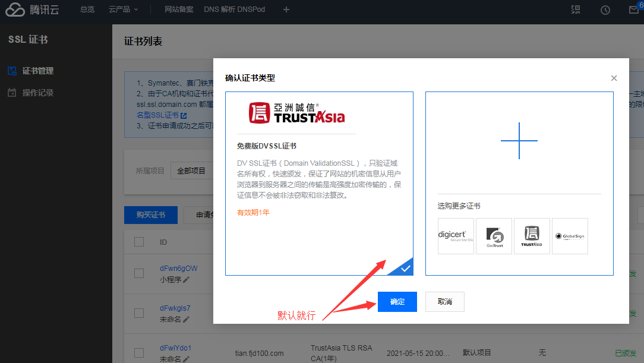Click the tian.fjd100.com domain text
This screenshot has height=363, width=644.
tap(259, 353)
